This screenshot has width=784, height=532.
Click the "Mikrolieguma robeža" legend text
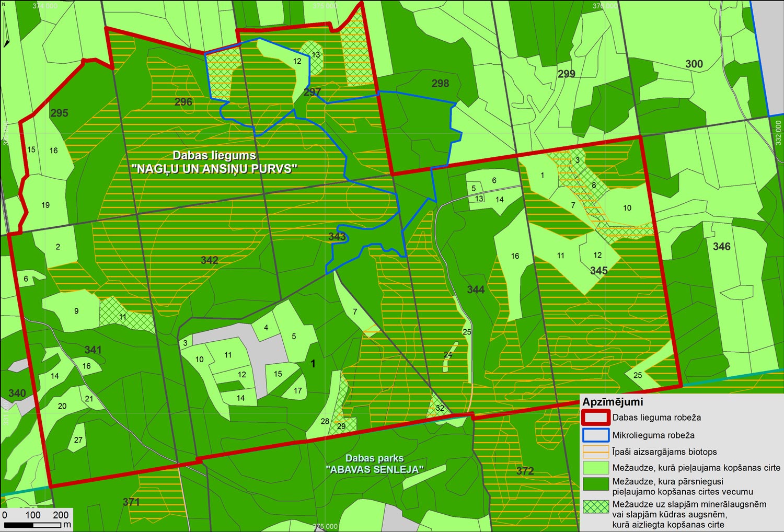pos(653,435)
